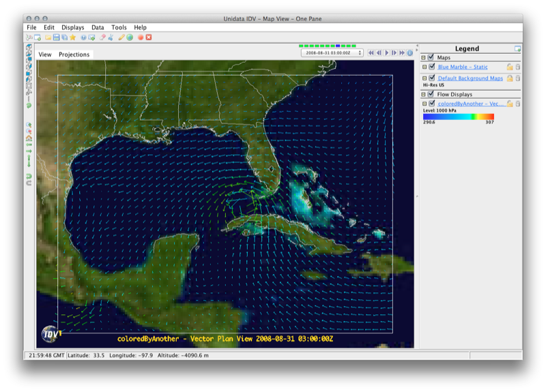Click the yellow star favorites icon
The width and height of the screenshot is (546, 392).
[72, 37]
